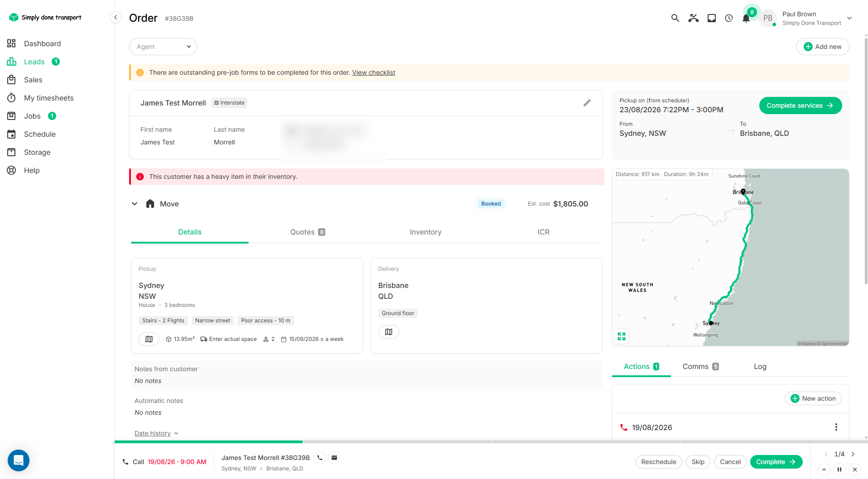Collapse the sidebar with the chevron button
This screenshot has height=479, width=868.
[x=116, y=17]
